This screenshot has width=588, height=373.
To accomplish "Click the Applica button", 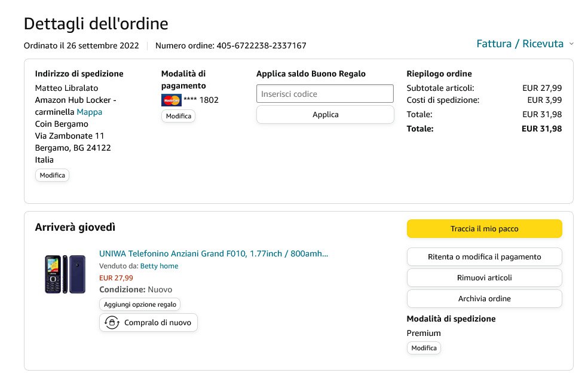I will tap(325, 114).
